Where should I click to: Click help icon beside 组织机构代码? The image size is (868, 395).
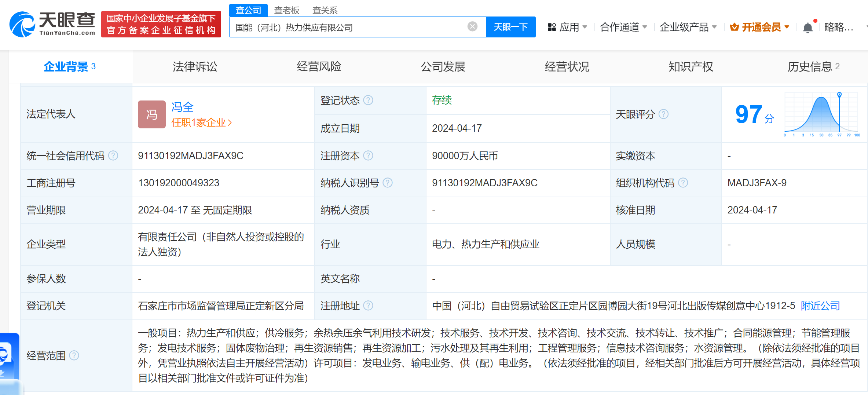pyautogui.click(x=683, y=183)
